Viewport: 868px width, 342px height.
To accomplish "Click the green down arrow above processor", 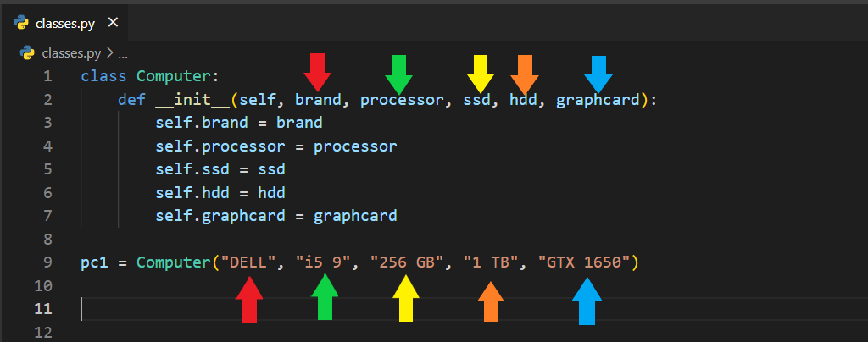I will (398, 74).
